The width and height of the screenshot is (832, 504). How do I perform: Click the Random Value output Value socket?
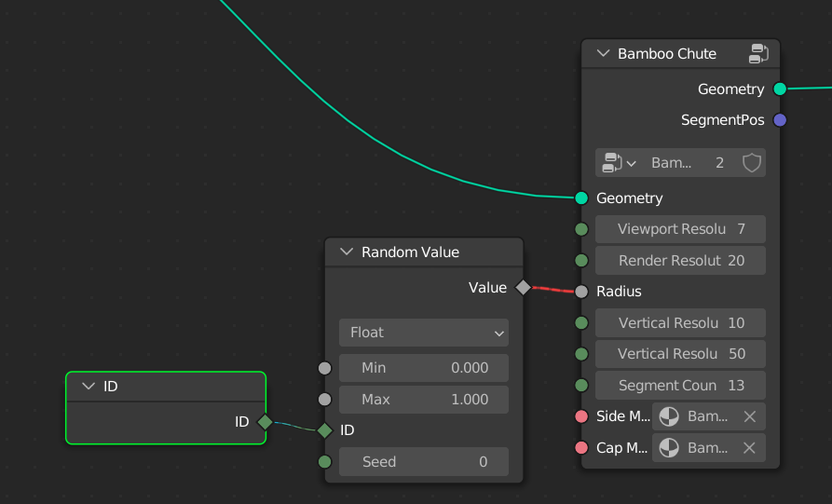pyautogui.click(x=524, y=288)
